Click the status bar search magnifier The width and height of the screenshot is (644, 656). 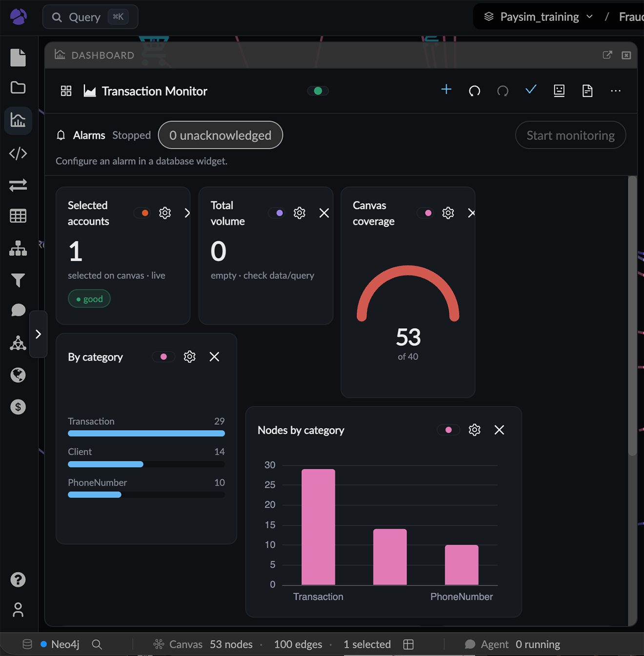97,644
